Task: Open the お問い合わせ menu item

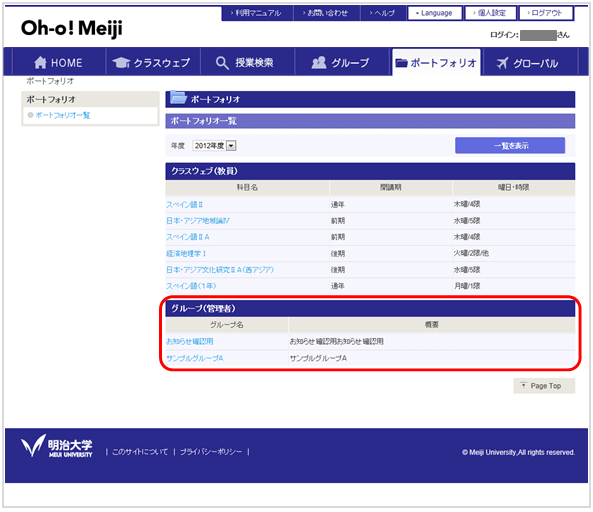Action: pos(327,13)
